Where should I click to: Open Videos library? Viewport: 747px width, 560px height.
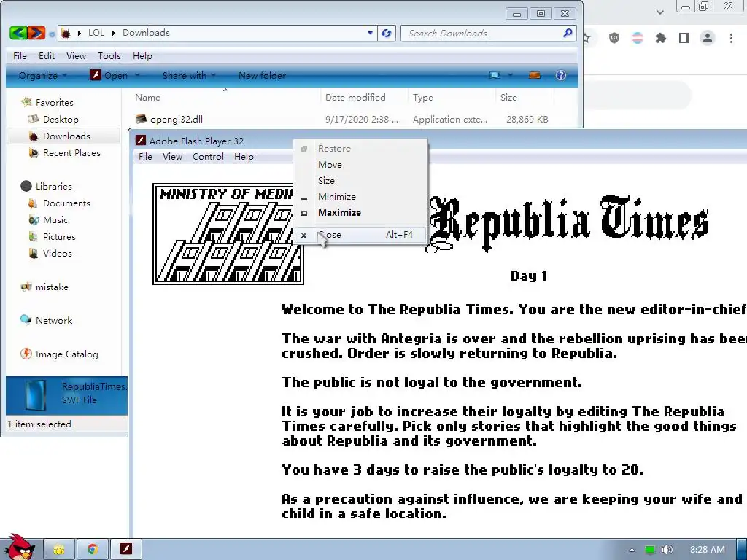click(x=57, y=253)
